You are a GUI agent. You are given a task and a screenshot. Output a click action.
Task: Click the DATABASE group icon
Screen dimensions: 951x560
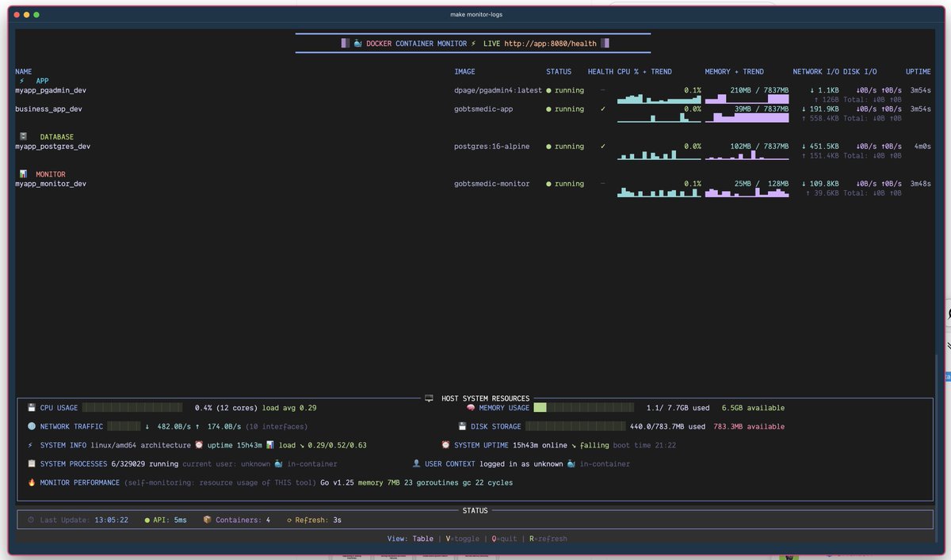(23, 136)
